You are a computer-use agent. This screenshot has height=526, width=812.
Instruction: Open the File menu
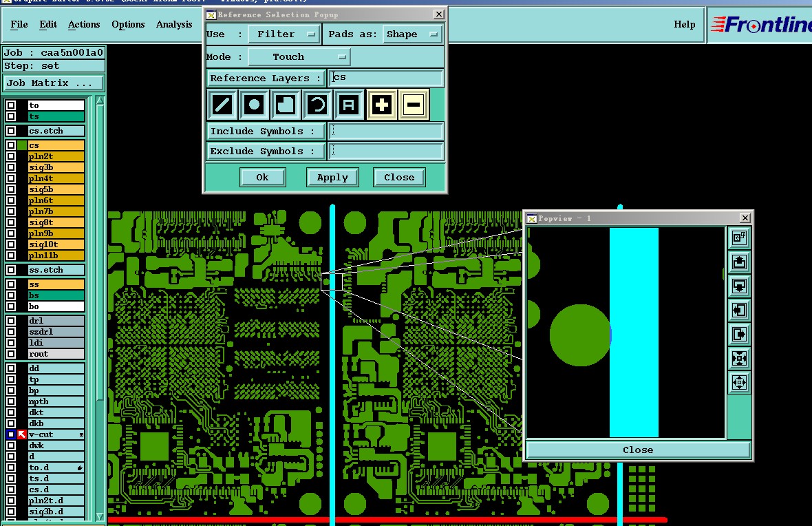coord(19,24)
